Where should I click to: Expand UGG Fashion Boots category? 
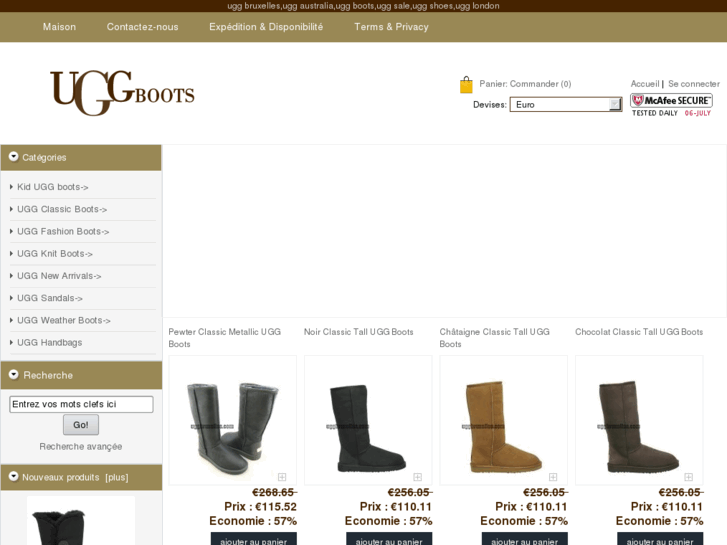[x=63, y=231]
